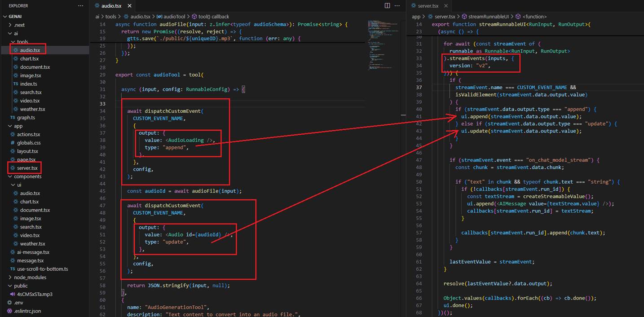Screen dimensions: 644x317
Task: Click React icon next to message.tsx
Action: point(13,260)
